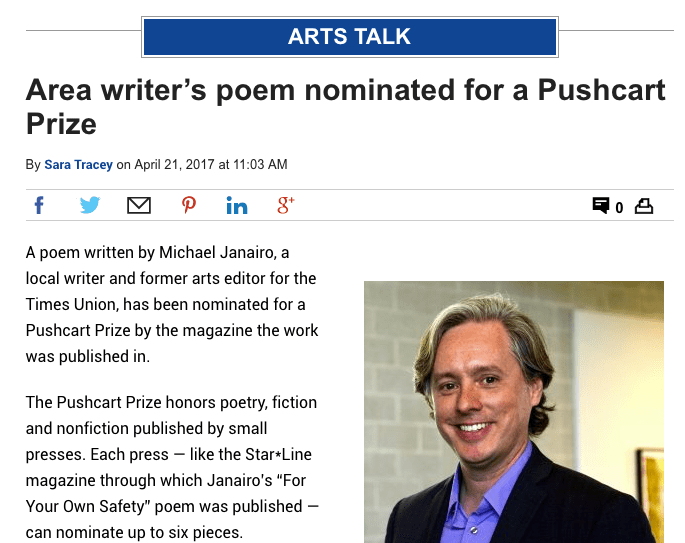Pin the article on Pinterest
The width and height of the screenshot is (685, 543).
click(189, 206)
